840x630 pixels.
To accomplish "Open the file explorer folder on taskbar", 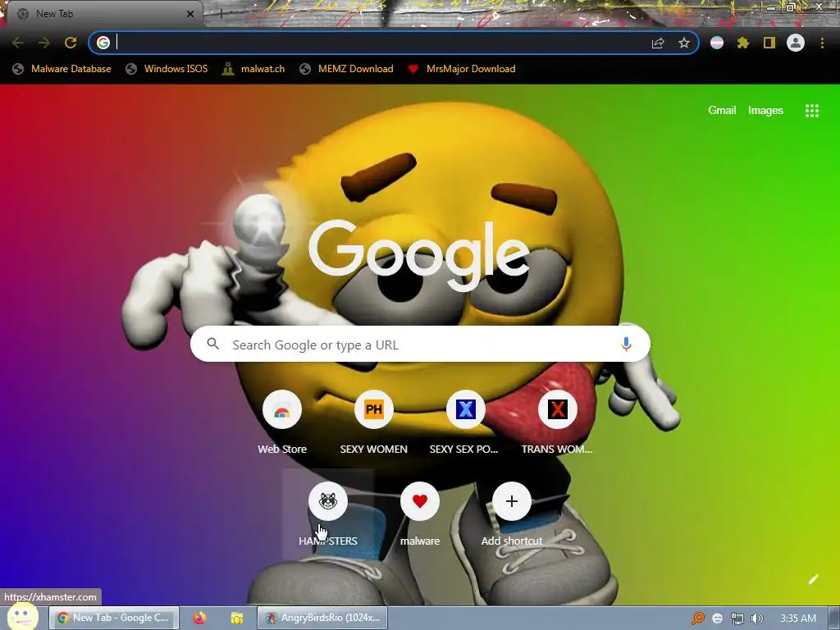I will pos(237,618).
